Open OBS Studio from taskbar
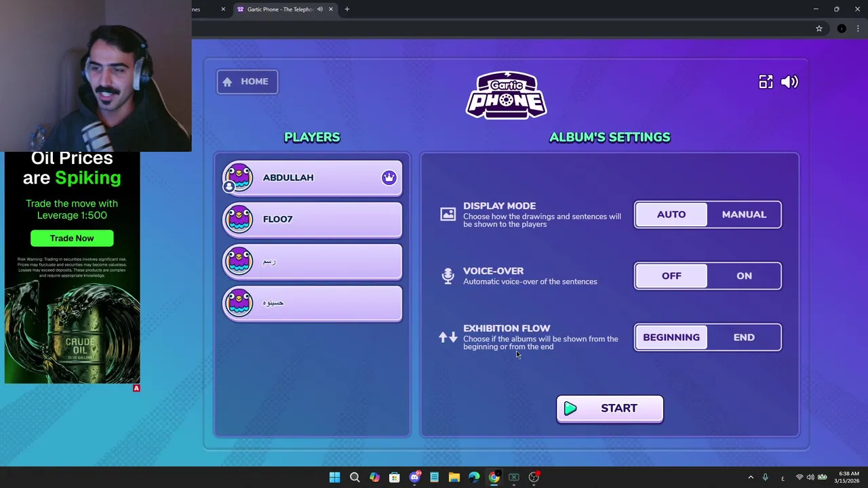The width and height of the screenshot is (868, 488). point(534,478)
